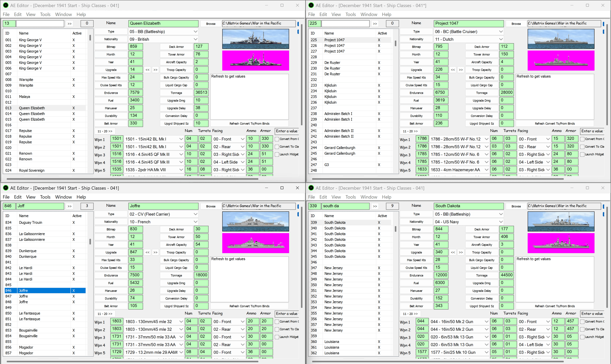The image size is (611, 364).
Task: Open Edit menu in Joffre window
Action: click(18, 197)
